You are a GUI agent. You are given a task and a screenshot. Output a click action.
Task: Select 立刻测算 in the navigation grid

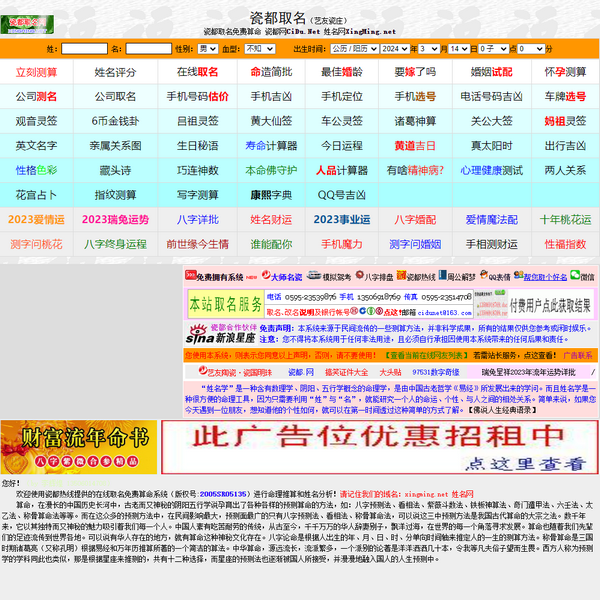pyautogui.click(x=36, y=72)
